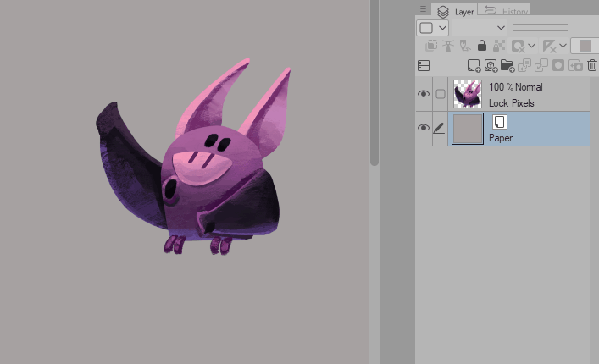Tick the checkbox beside the bat layer
599x364 pixels.
[441, 94]
